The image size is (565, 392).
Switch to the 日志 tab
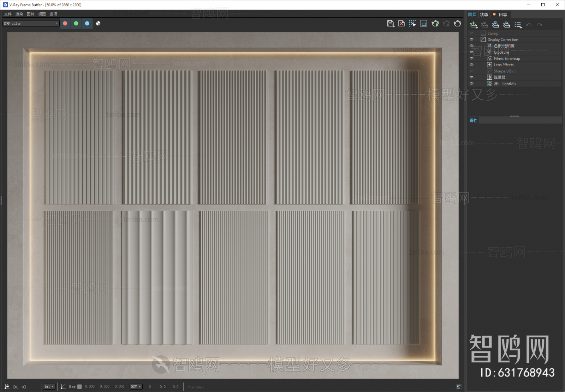(x=501, y=14)
